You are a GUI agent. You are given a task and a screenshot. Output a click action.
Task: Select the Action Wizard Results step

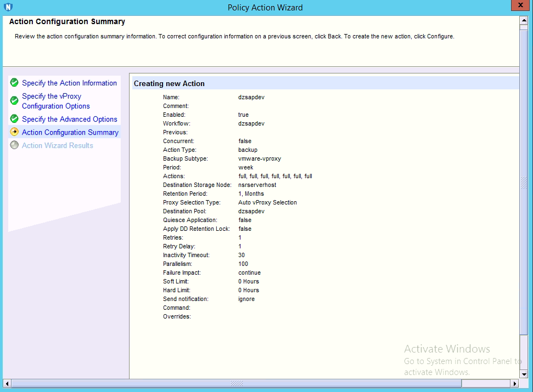pyautogui.click(x=57, y=145)
